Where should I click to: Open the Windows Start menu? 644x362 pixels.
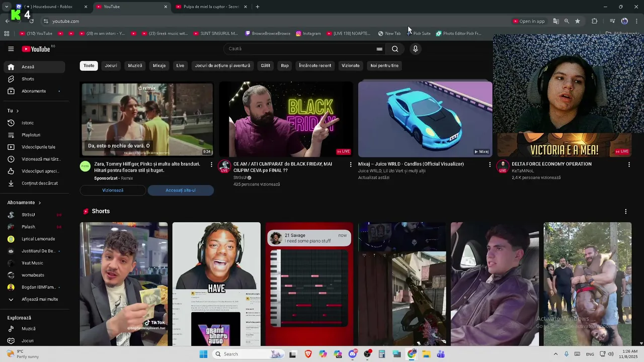click(x=203, y=354)
